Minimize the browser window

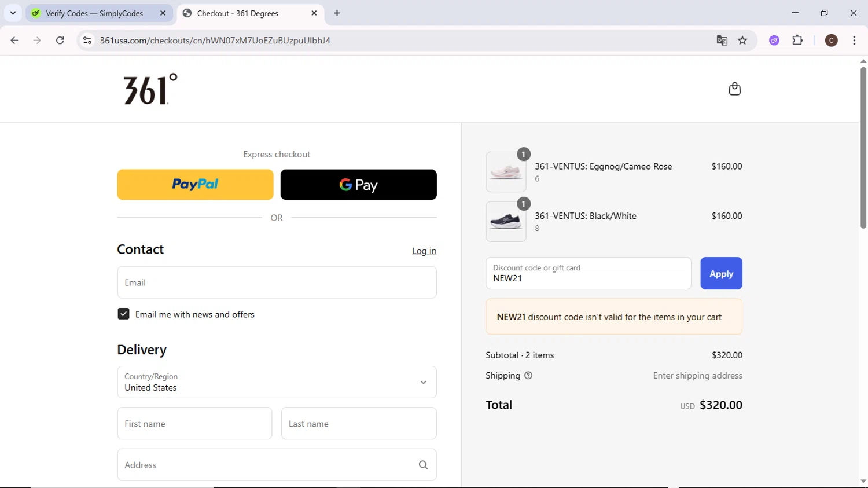click(x=795, y=13)
